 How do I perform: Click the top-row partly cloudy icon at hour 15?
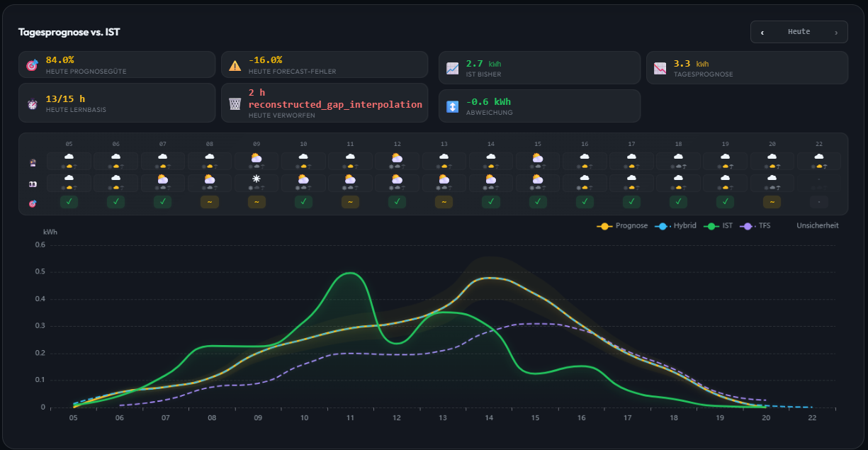[x=538, y=157]
